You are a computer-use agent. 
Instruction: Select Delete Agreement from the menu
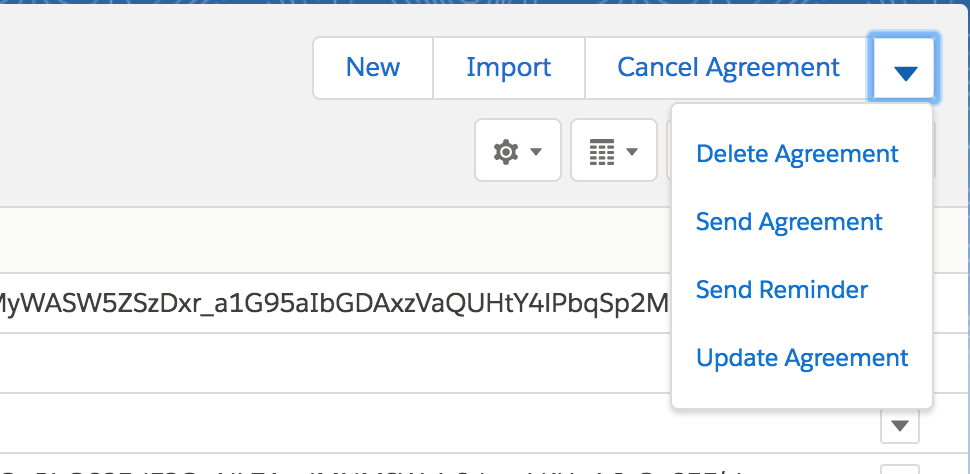point(797,154)
